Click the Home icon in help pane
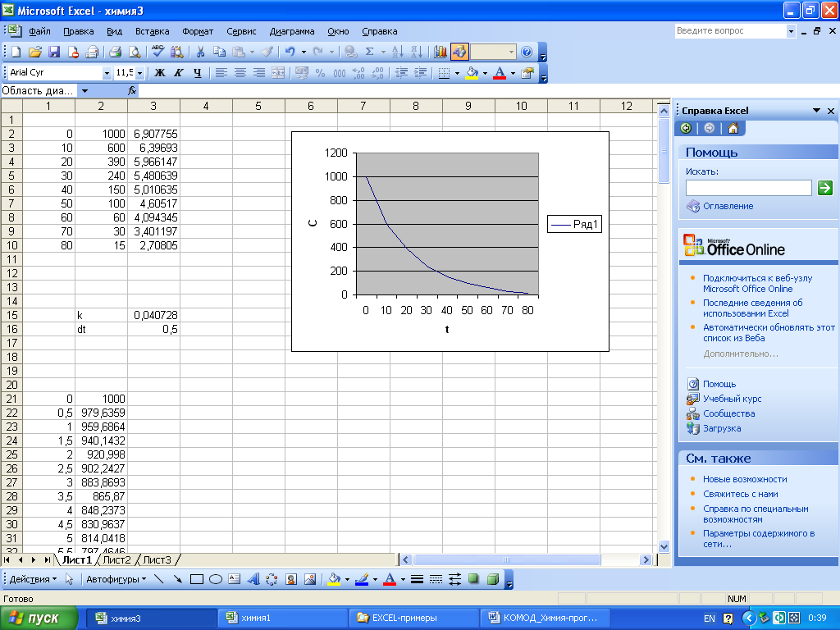 pyautogui.click(x=733, y=128)
